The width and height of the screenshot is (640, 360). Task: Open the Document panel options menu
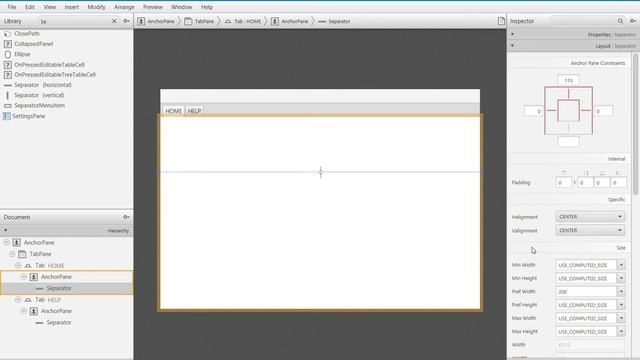tap(127, 217)
